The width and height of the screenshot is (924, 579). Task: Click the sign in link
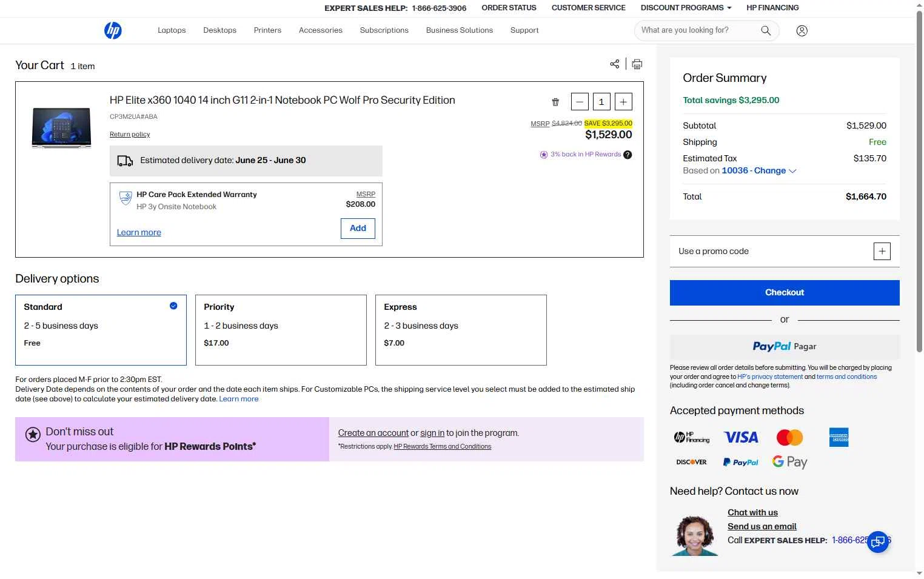click(x=432, y=433)
